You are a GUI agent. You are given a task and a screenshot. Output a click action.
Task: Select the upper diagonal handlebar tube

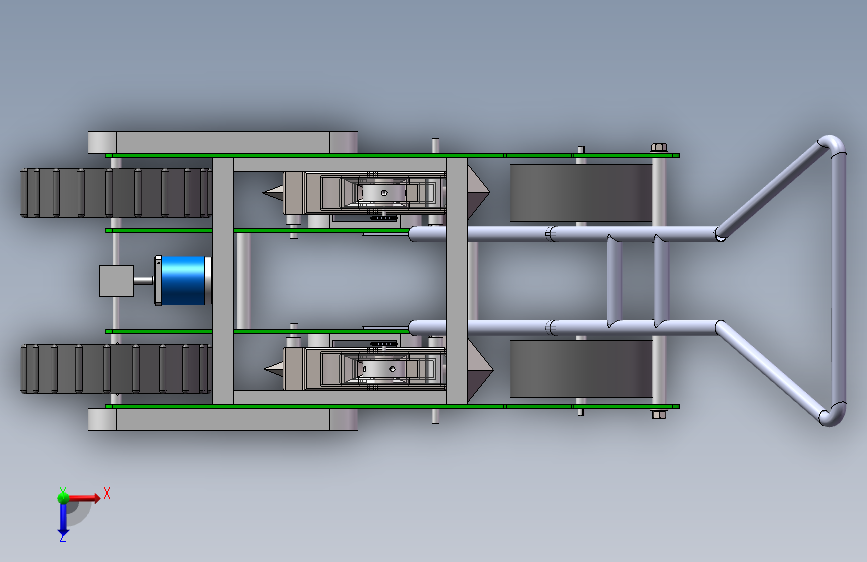click(x=770, y=190)
